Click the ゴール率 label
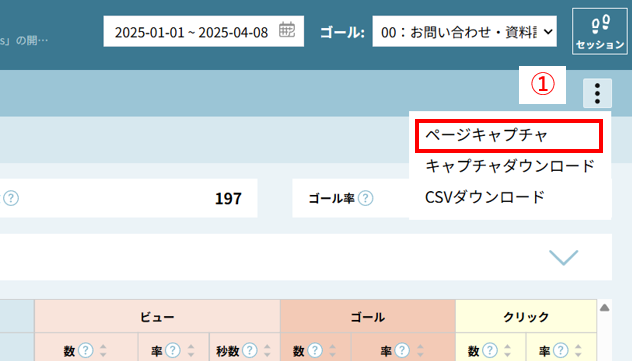 pos(331,198)
